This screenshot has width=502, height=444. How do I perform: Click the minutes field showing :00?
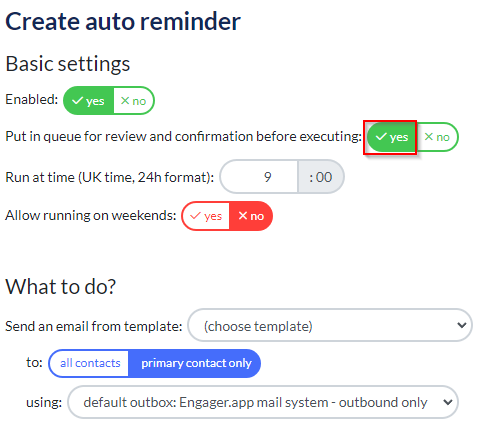pos(321,177)
